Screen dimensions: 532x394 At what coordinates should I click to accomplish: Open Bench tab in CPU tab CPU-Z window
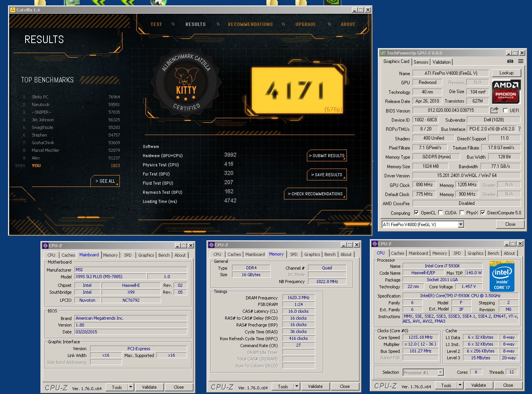pos(493,253)
